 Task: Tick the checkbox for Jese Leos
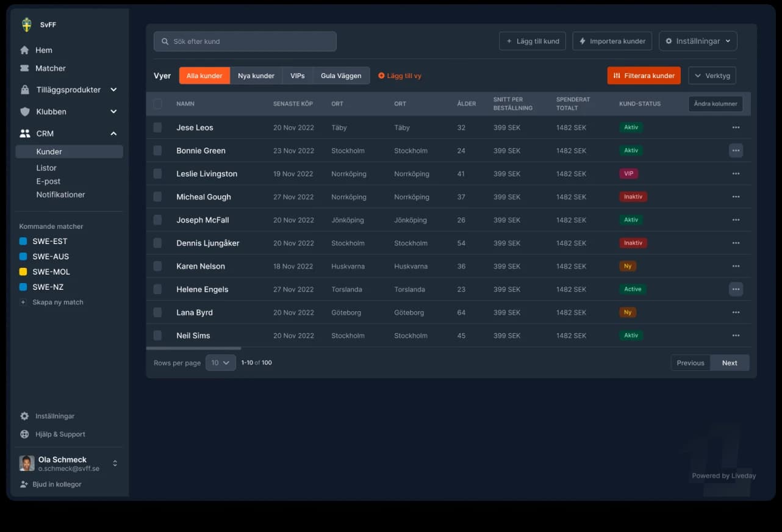157,128
